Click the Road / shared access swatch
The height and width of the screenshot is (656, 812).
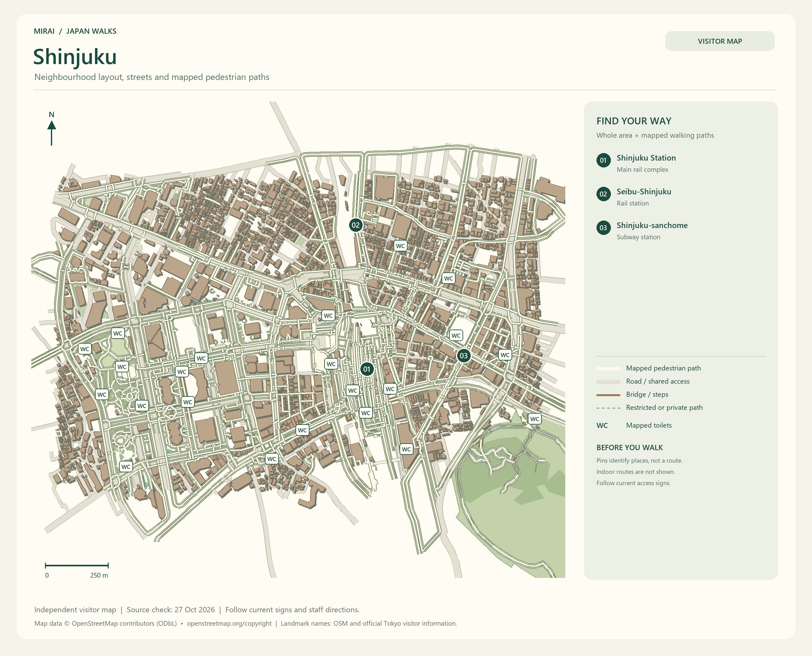[608, 382]
